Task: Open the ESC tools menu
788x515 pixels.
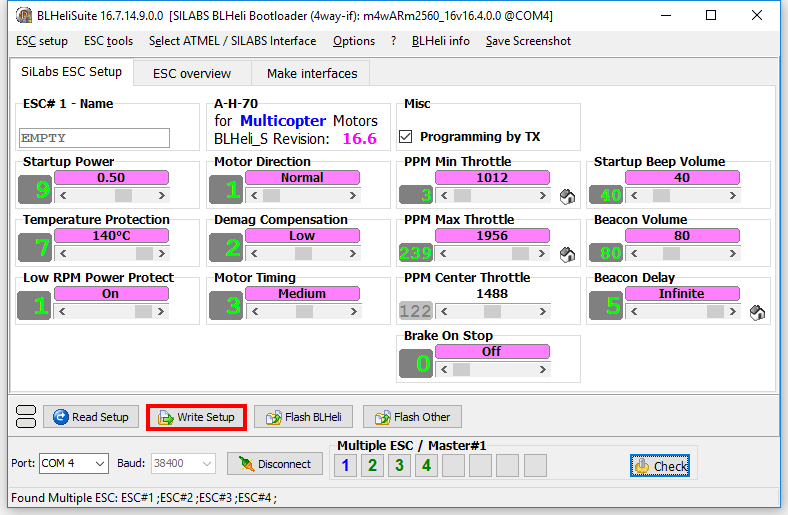Action: (x=108, y=41)
